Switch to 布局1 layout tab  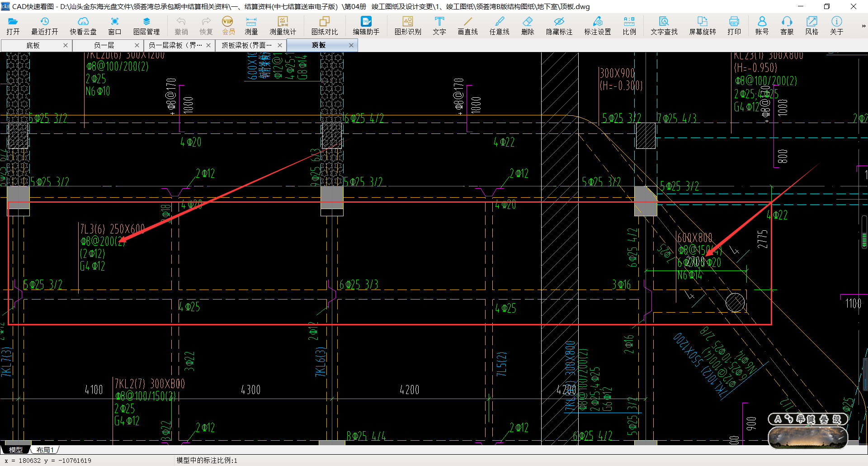[45, 450]
